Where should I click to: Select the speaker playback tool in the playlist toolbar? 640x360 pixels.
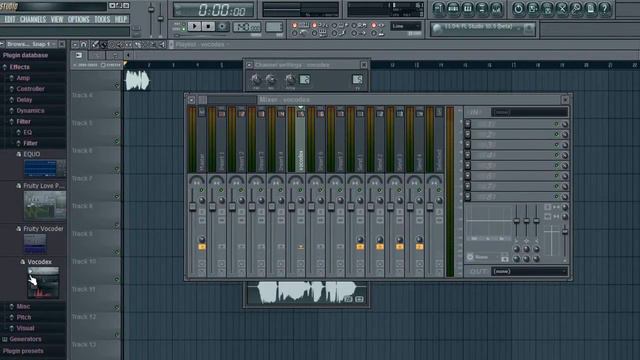click(162, 44)
